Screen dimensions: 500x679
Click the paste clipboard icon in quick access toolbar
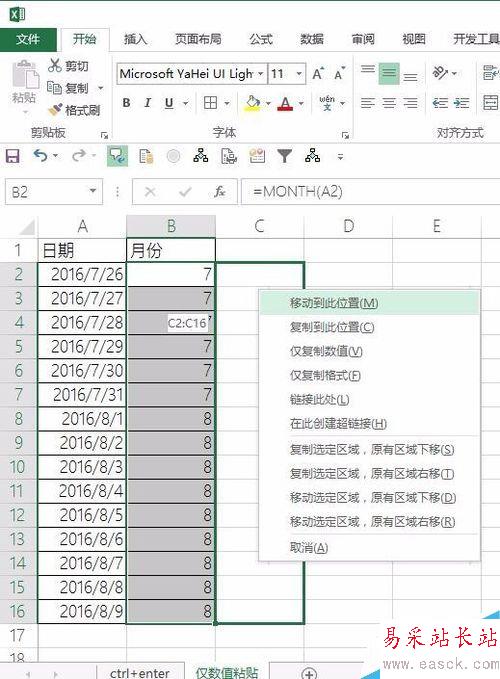point(146,156)
